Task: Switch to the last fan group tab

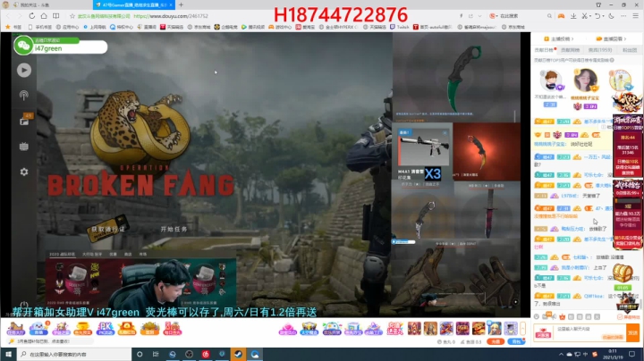Action: [630, 50]
